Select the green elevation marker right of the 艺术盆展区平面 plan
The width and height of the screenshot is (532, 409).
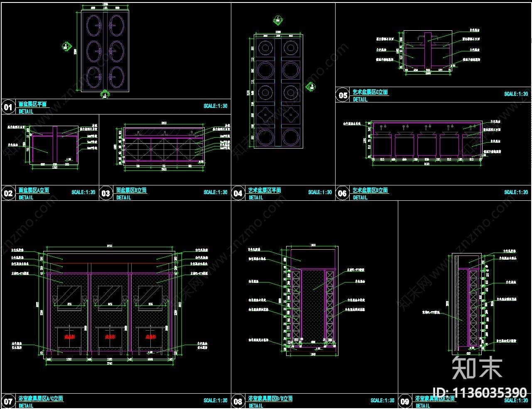(311, 87)
